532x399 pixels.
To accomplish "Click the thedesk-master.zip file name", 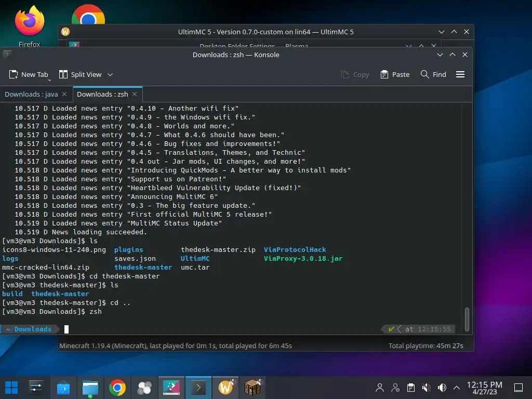I will 218,250.
